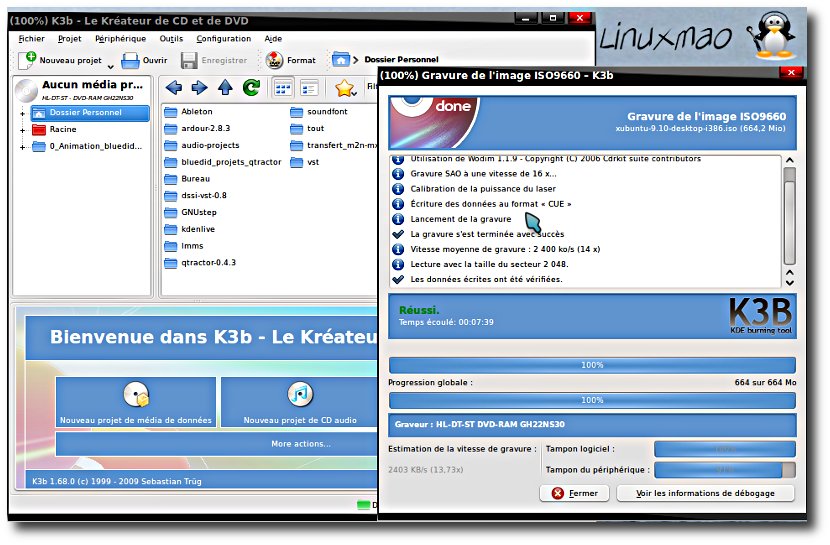Open the Aide menu
Image resolution: width=830 pixels, height=545 pixels.
coord(273,39)
